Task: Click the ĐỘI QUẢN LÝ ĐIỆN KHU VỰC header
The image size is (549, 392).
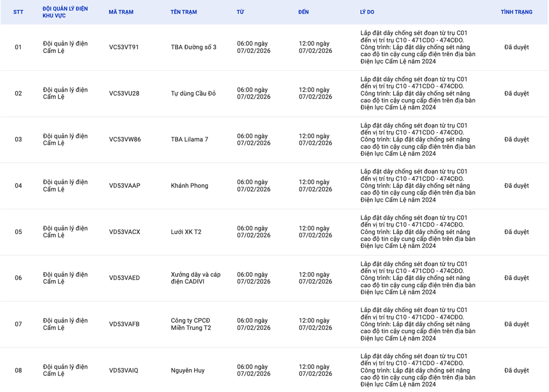Action: click(x=65, y=12)
